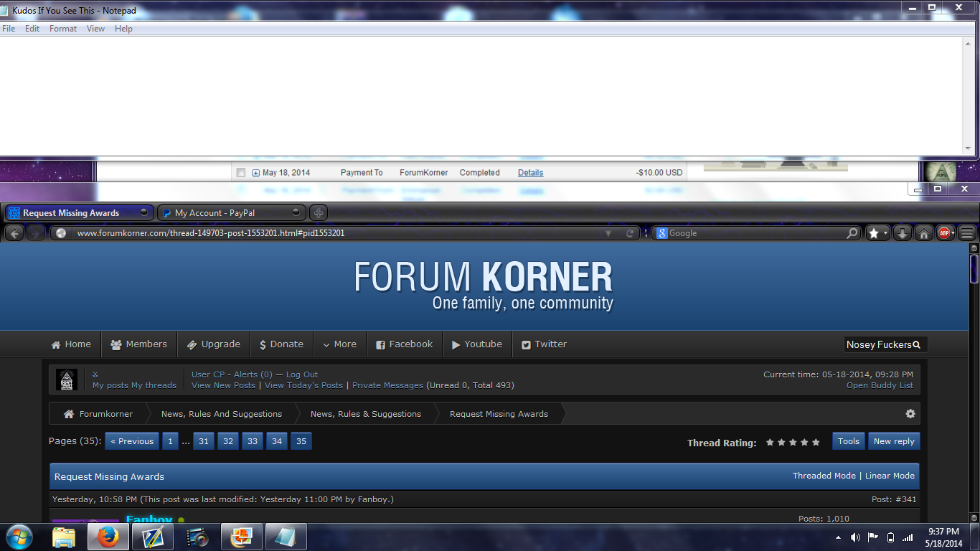Open the thread Tools dropdown button

[x=849, y=441]
